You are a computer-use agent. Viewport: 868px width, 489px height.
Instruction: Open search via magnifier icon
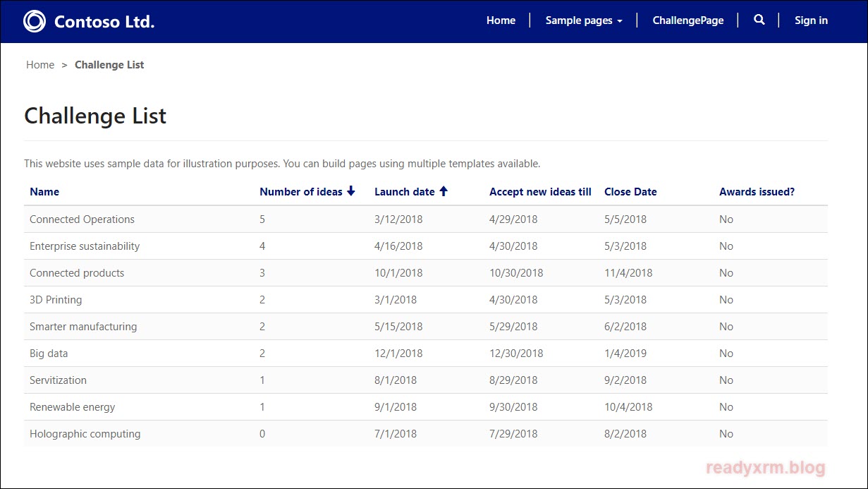759,20
